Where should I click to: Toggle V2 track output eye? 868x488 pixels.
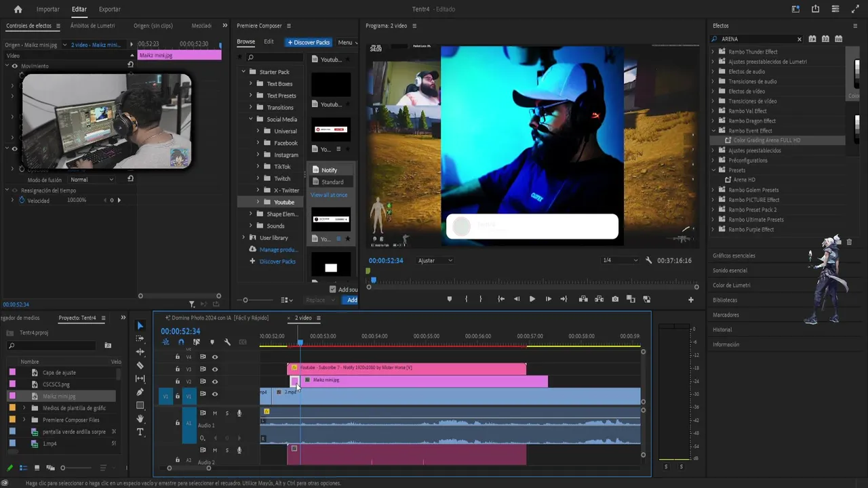[215, 382]
